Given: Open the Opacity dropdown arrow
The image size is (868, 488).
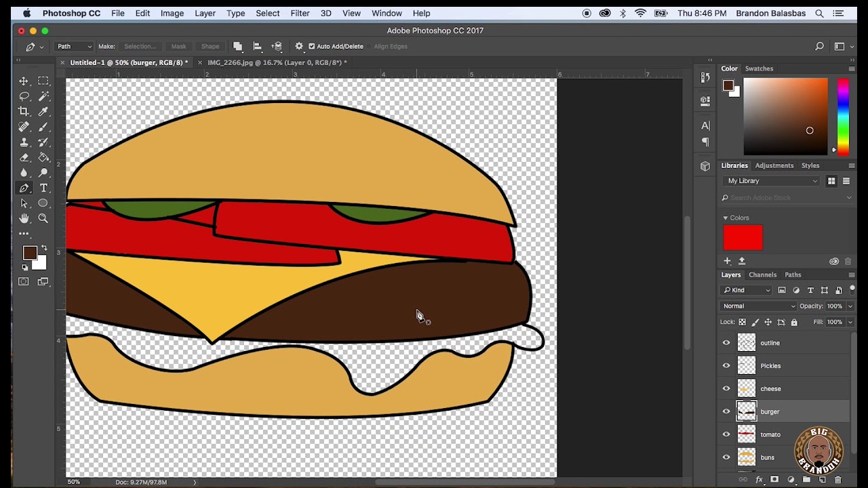Looking at the screenshot, I should click(850, 306).
